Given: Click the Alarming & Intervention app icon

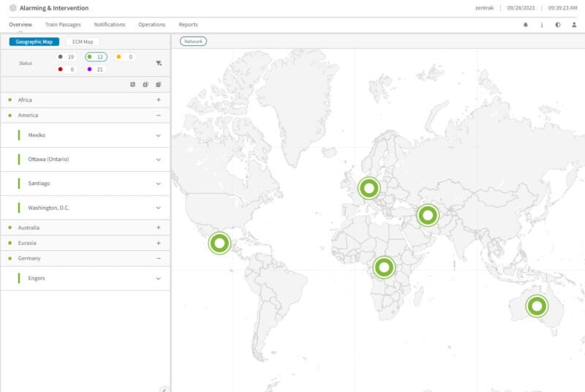Looking at the screenshot, I should [x=12, y=8].
